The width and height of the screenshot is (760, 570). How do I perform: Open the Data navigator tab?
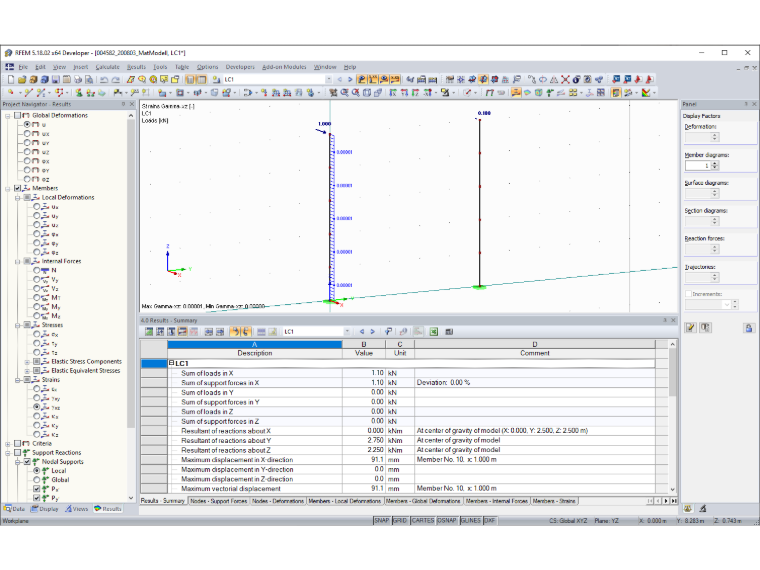click(15, 508)
